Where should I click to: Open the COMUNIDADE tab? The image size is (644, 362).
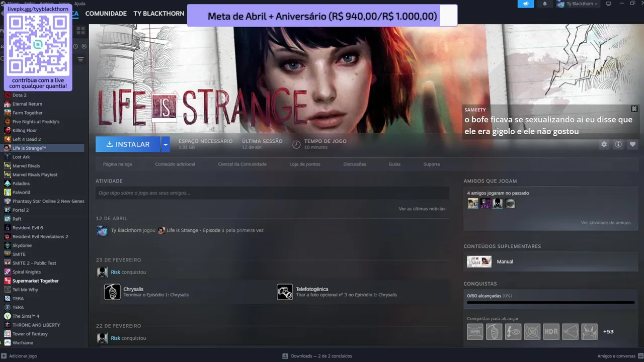[106, 14]
